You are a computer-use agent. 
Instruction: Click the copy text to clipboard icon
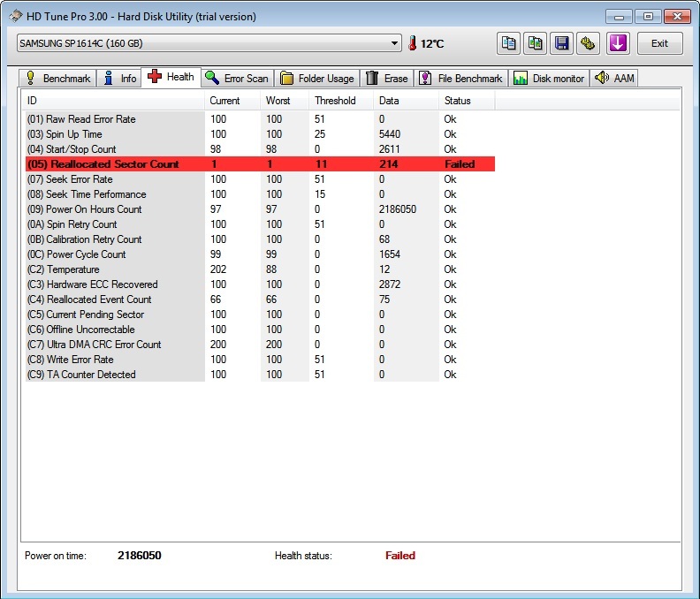coord(508,43)
